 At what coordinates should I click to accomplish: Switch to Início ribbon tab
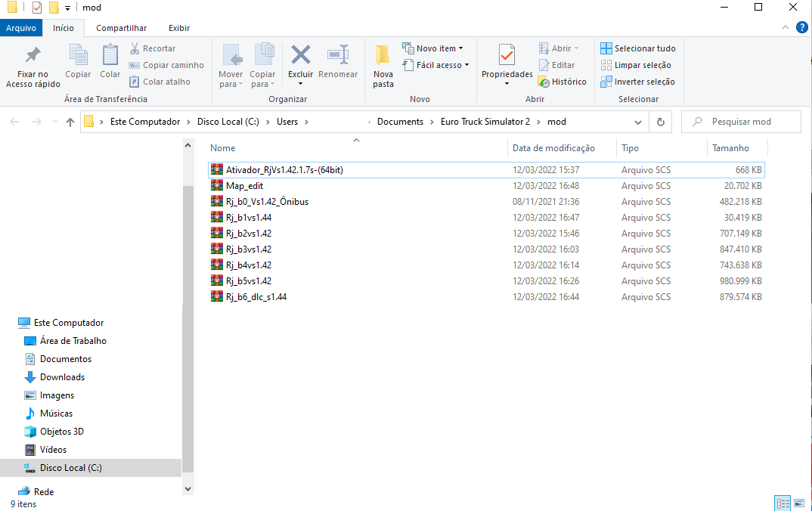tap(64, 28)
